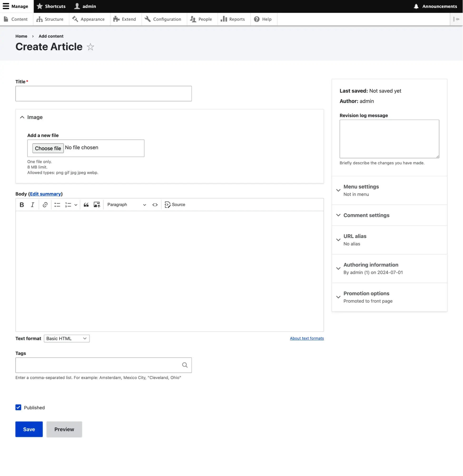463x476 pixels.
Task: Insert a block quote
Action: 86,205
